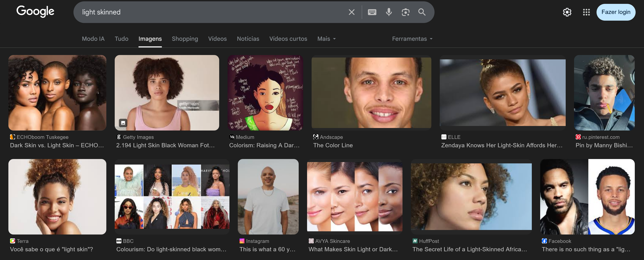The height and width of the screenshot is (260, 644).
Task: Clear the search box with X icon
Action: 352,12
